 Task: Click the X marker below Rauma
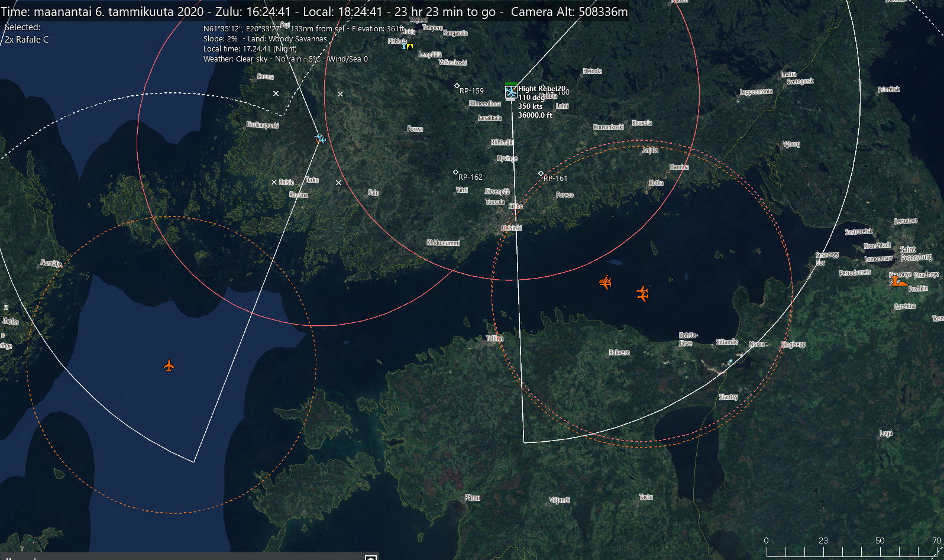click(x=276, y=93)
